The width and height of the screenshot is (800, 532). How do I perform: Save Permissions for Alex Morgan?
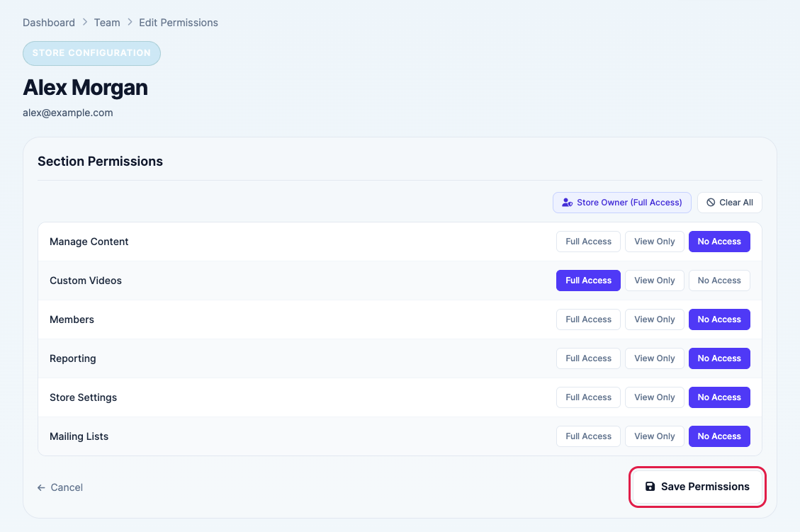(x=697, y=487)
